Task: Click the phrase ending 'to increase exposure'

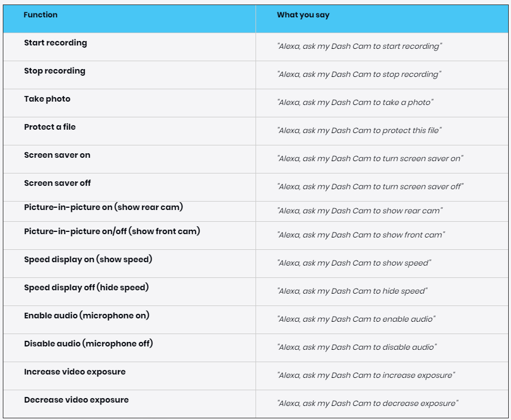Action: click(366, 375)
